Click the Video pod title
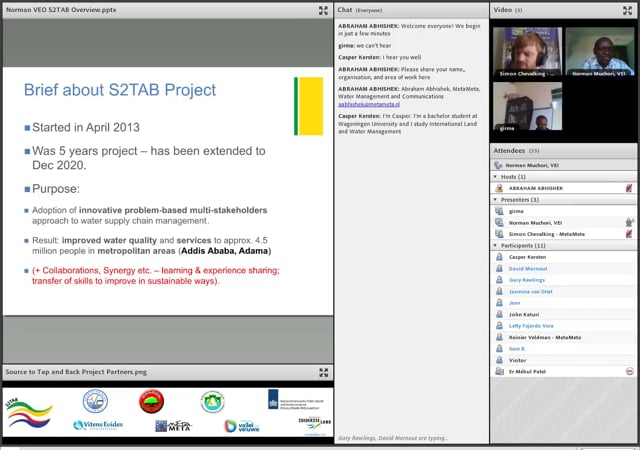This screenshot has height=450, width=640. point(507,10)
